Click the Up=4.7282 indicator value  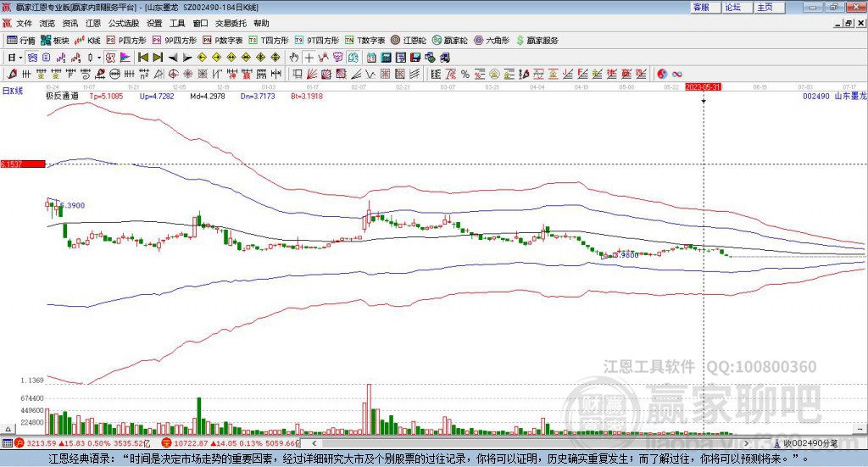point(157,97)
